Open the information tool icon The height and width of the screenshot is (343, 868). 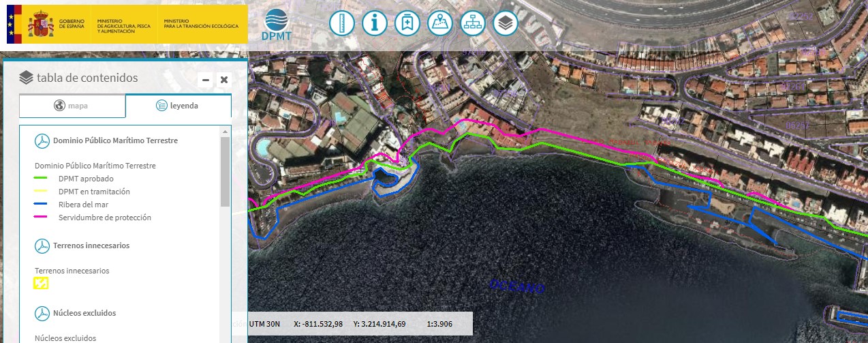pyautogui.click(x=374, y=23)
